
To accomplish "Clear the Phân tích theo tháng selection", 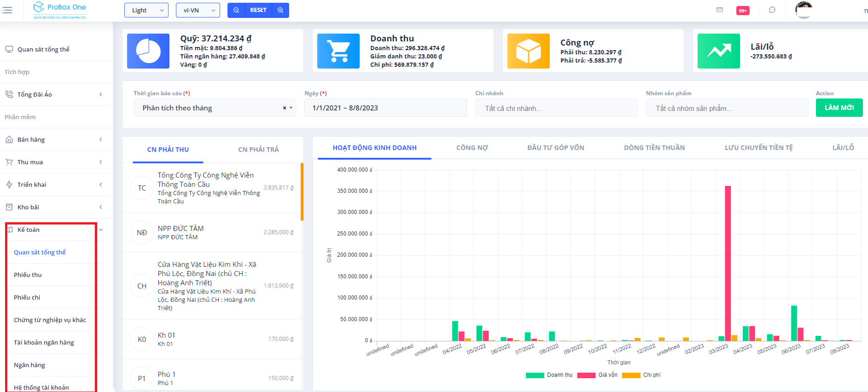I will [285, 108].
